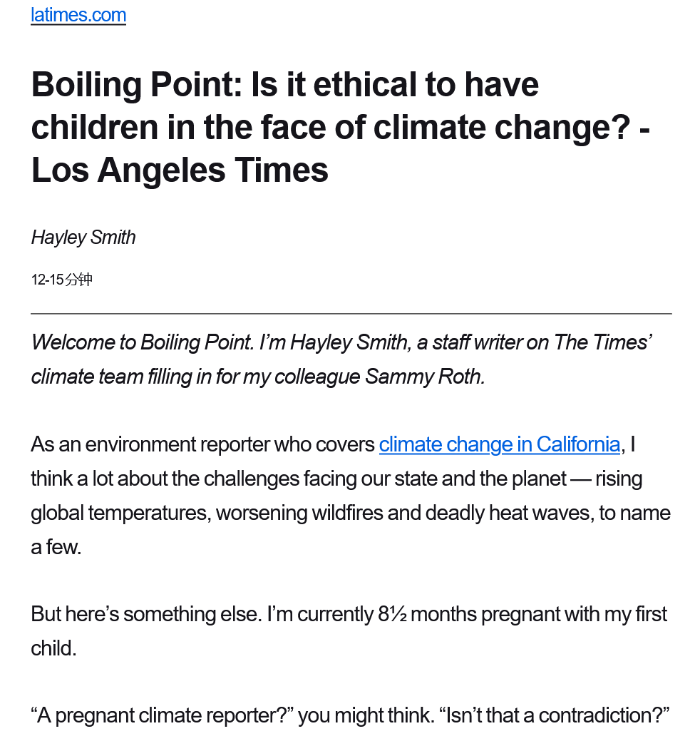Viewport: 700px width, 756px height.
Task: Open the latimes.com source link
Action: pyautogui.click(x=78, y=16)
